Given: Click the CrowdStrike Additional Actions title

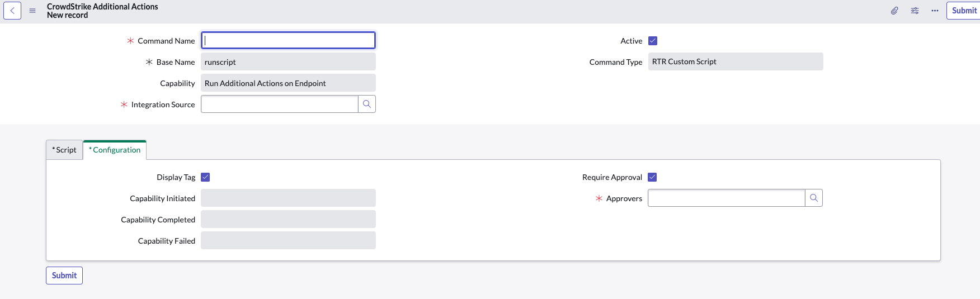Looking at the screenshot, I should click(x=102, y=7).
